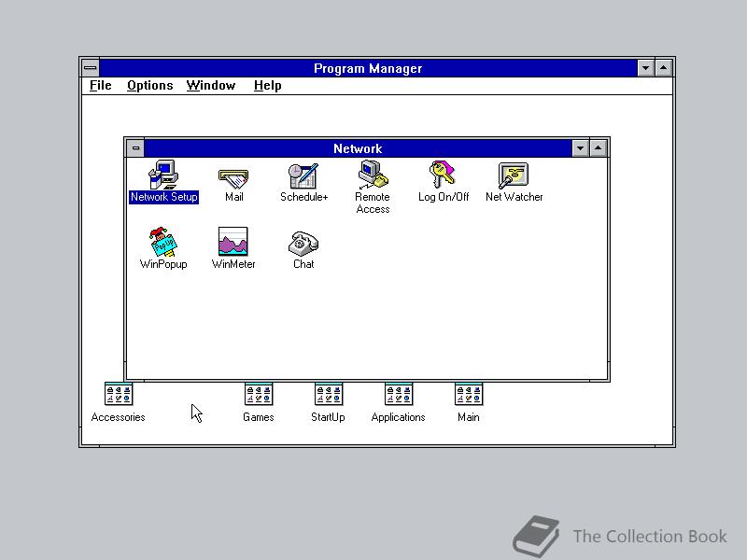Select the Main group icon

pos(469,394)
